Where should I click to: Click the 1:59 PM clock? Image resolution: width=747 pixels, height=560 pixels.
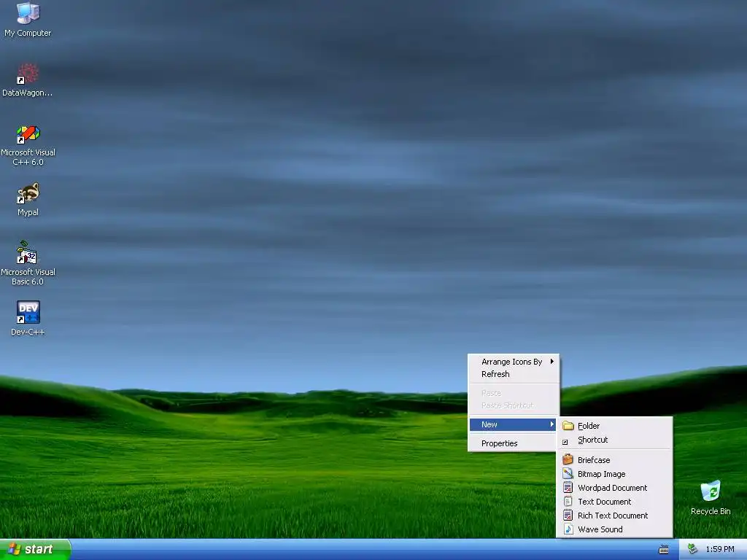click(720, 550)
